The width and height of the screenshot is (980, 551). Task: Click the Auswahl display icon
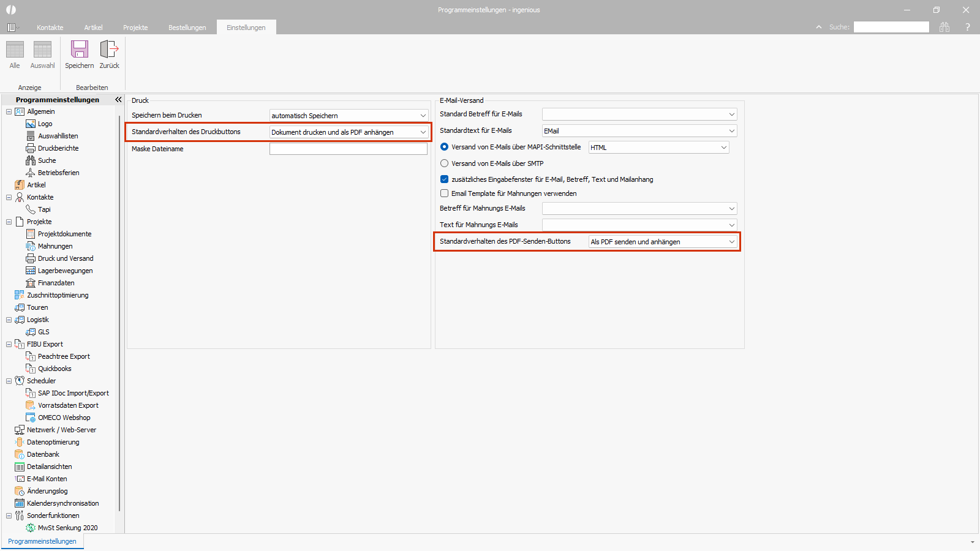pos(42,50)
